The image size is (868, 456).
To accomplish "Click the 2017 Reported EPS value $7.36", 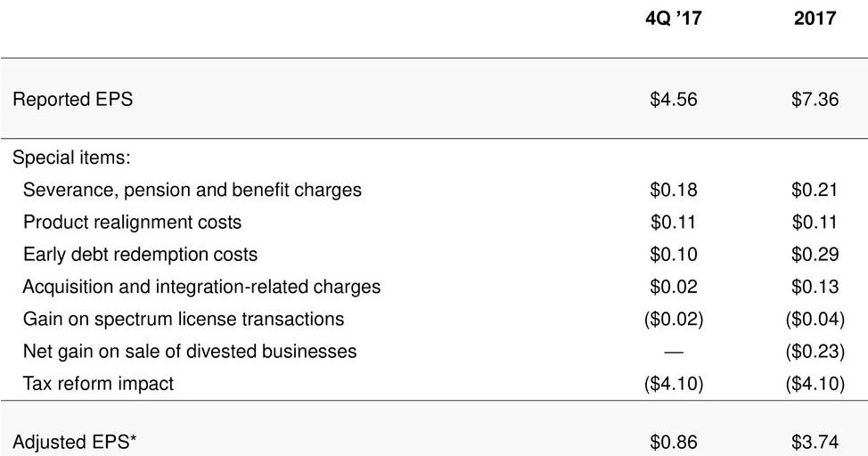I will pyautogui.click(x=815, y=99).
